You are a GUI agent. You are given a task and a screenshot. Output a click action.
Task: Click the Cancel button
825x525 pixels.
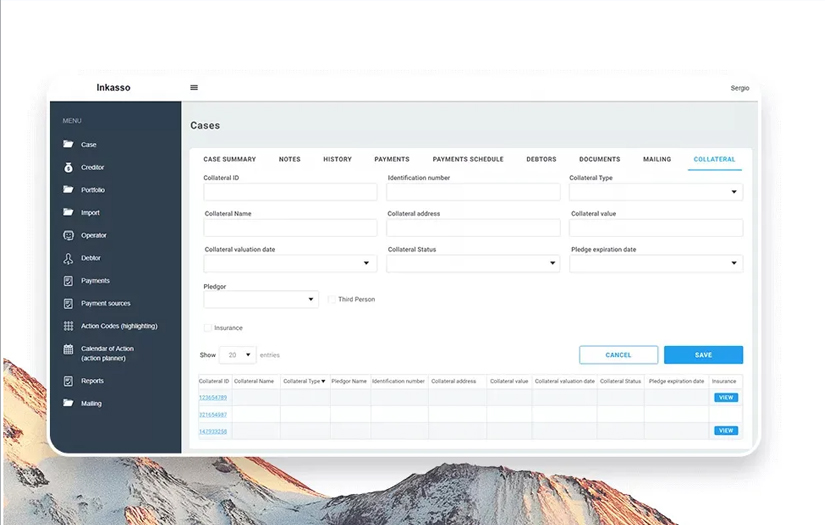618,355
